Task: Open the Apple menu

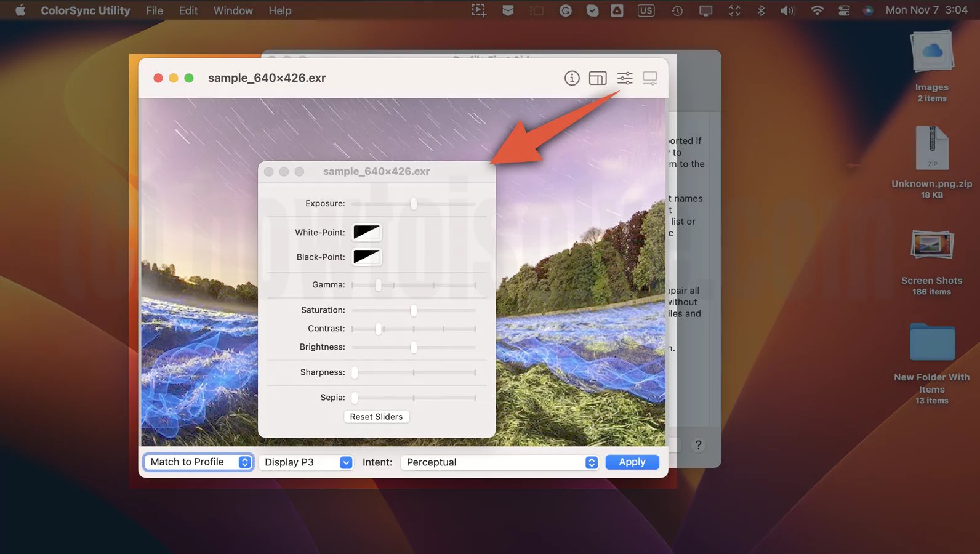Action: point(20,10)
